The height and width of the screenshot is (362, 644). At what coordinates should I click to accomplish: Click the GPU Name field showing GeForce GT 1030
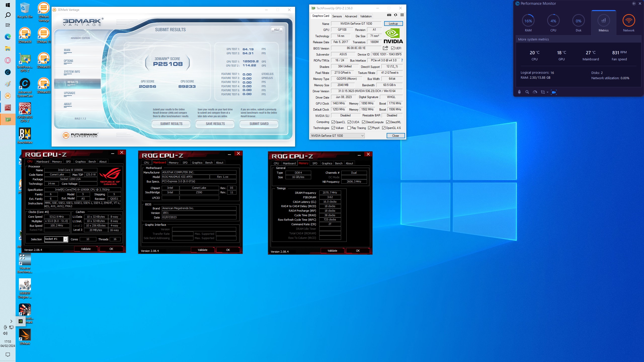[x=356, y=23]
